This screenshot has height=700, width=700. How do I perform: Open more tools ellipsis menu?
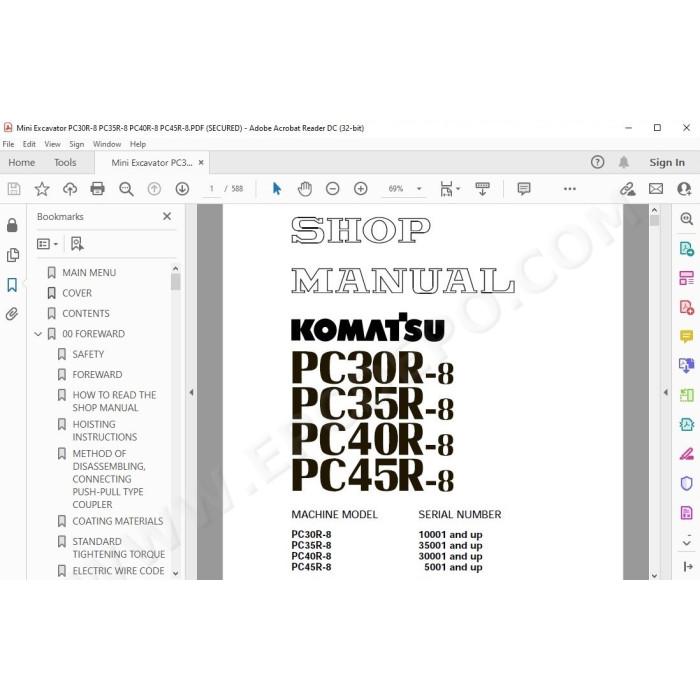pyautogui.click(x=570, y=189)
